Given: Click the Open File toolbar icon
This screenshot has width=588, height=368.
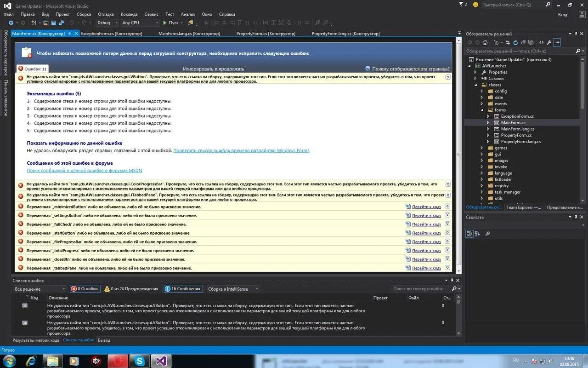Looking at the screenshot, I should 45,23.
